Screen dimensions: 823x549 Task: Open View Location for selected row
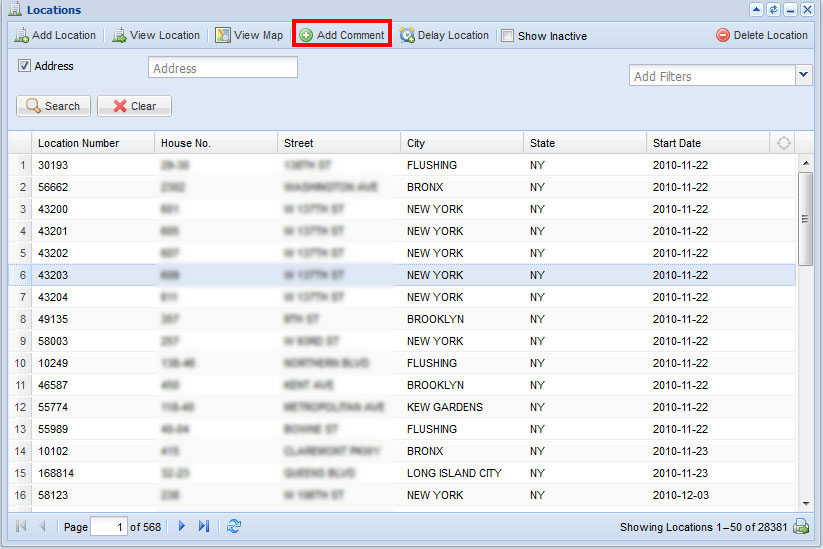(x=156, y=35)
